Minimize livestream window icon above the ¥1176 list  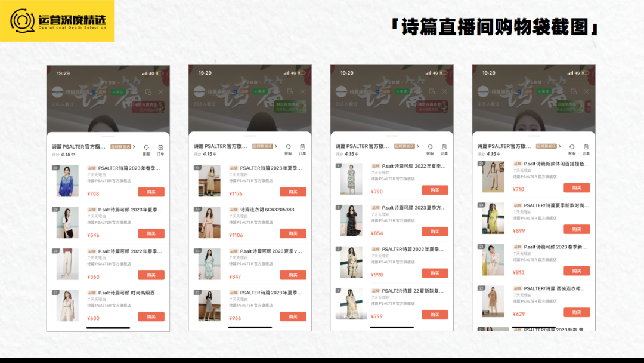tap(290, 91)
